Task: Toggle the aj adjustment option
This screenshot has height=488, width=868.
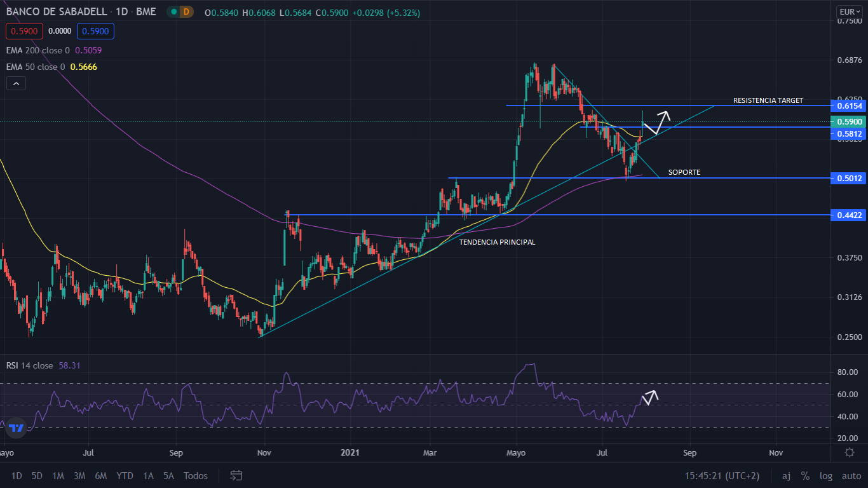Action: point(786,475)
